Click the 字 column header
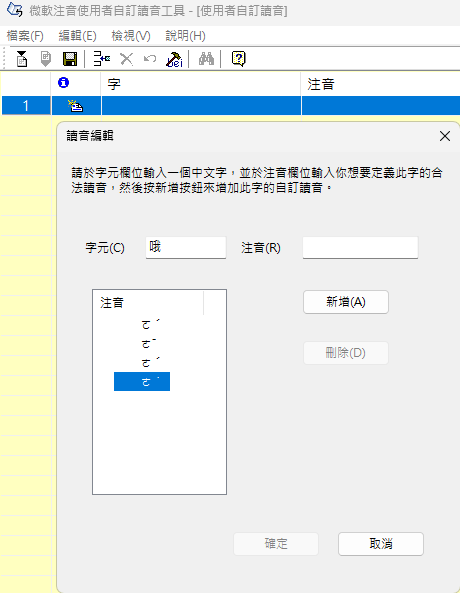 tap(200, 84)
